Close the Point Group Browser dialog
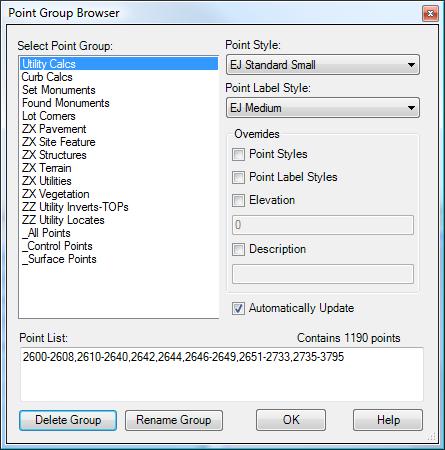 pos(430,13)
